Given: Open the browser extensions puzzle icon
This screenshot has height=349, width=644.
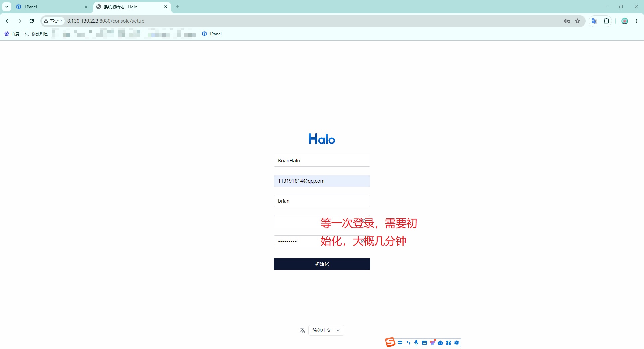Looking at the screenshot, I should (606, 21).
